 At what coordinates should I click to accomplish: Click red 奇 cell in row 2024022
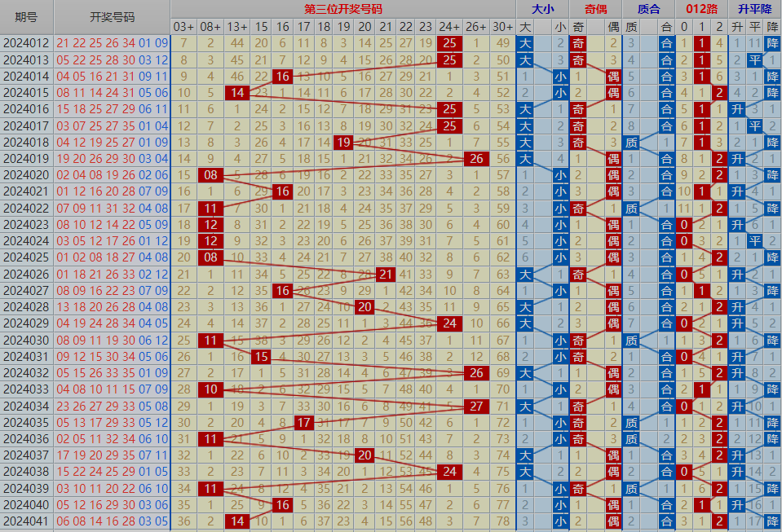point(578,209)
